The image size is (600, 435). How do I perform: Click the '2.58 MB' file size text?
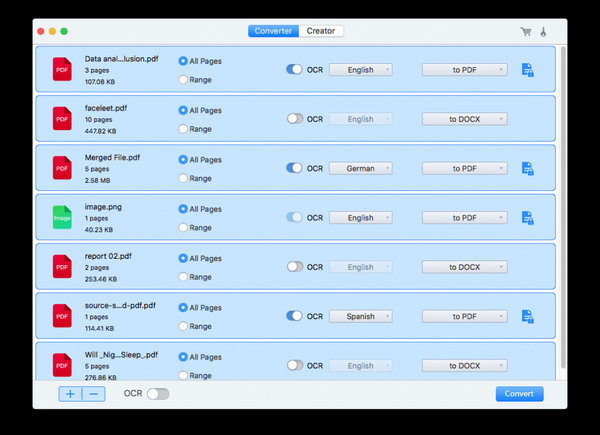(97, 181)
